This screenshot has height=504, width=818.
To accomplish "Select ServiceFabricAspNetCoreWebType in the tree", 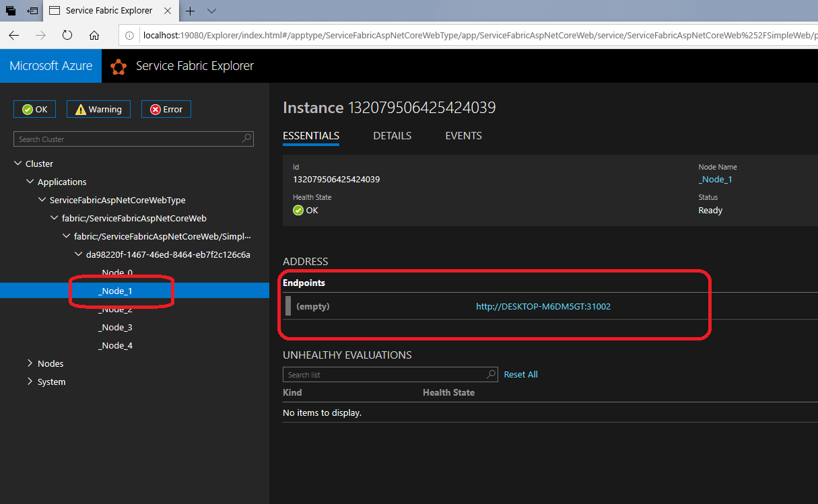I will [117, 200].
